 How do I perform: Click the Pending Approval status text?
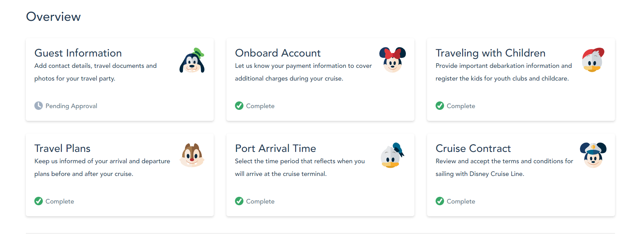71,106
